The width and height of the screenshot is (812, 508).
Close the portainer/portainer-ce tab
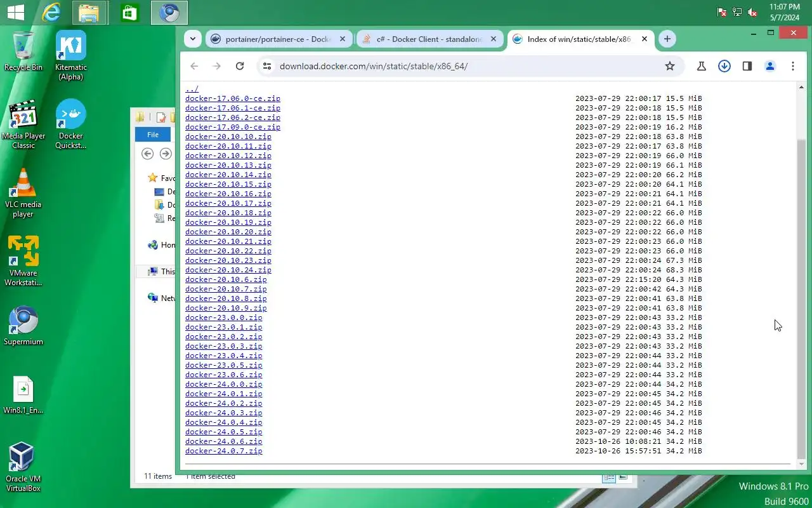tap(343, 39)
